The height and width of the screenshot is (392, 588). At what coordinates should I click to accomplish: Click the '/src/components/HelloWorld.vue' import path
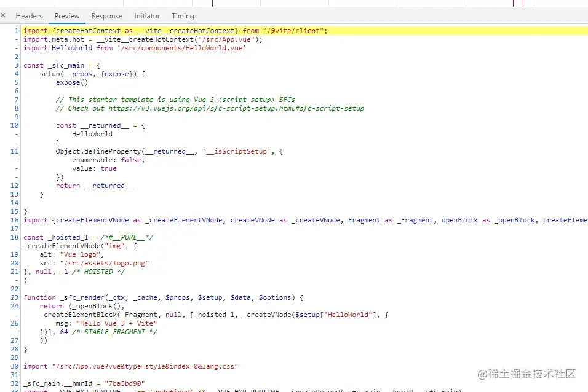(181, 48)
